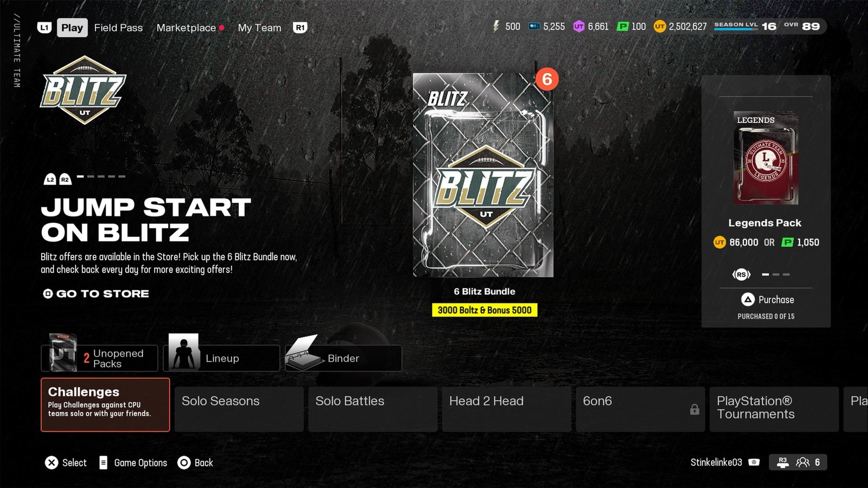The width and height of the screenshot is (868, 488).
Task: Click the party members icon
Action: [802, 463]
